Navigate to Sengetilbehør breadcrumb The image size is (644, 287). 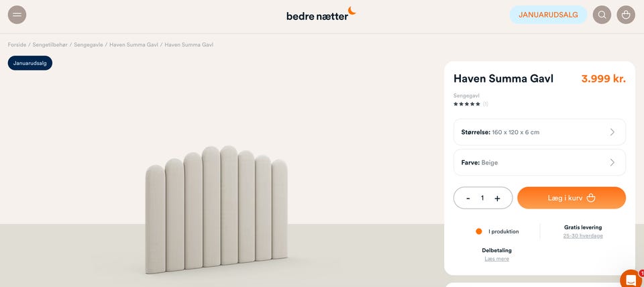pyautogui.click(x=50, y=45)
